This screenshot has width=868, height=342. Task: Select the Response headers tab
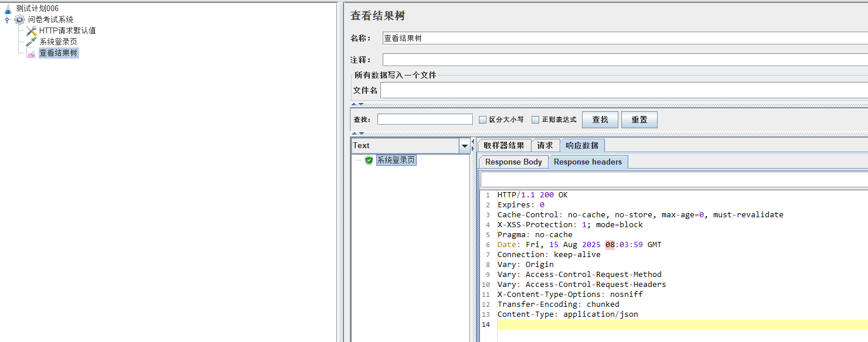588,162
